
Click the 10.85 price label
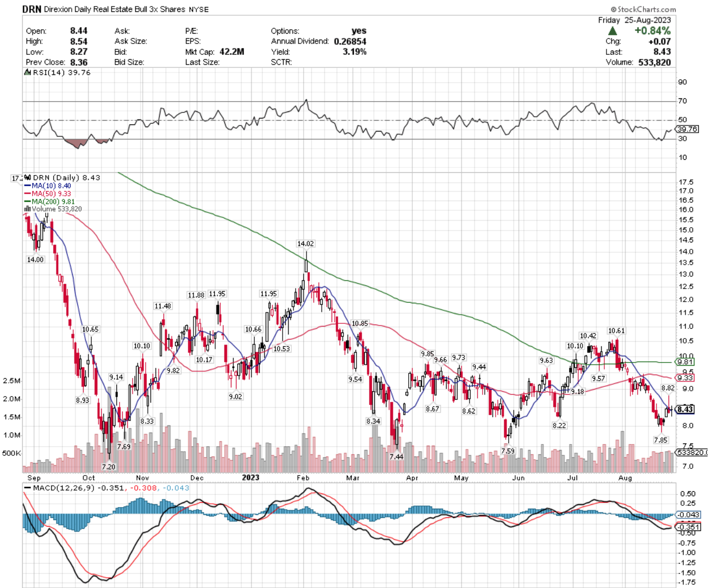point(360,323)
